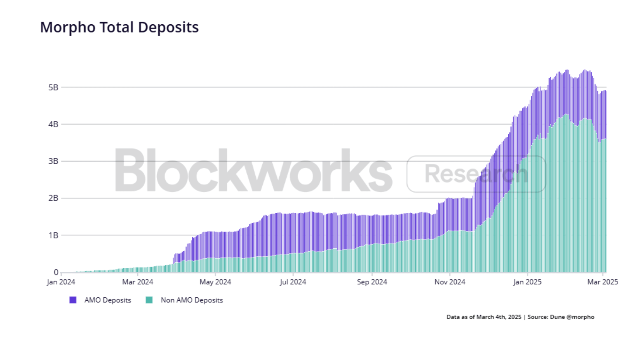Click the Dune @morpho source text
The width and height of the screenshot is (644, 341).
[572, 317]
